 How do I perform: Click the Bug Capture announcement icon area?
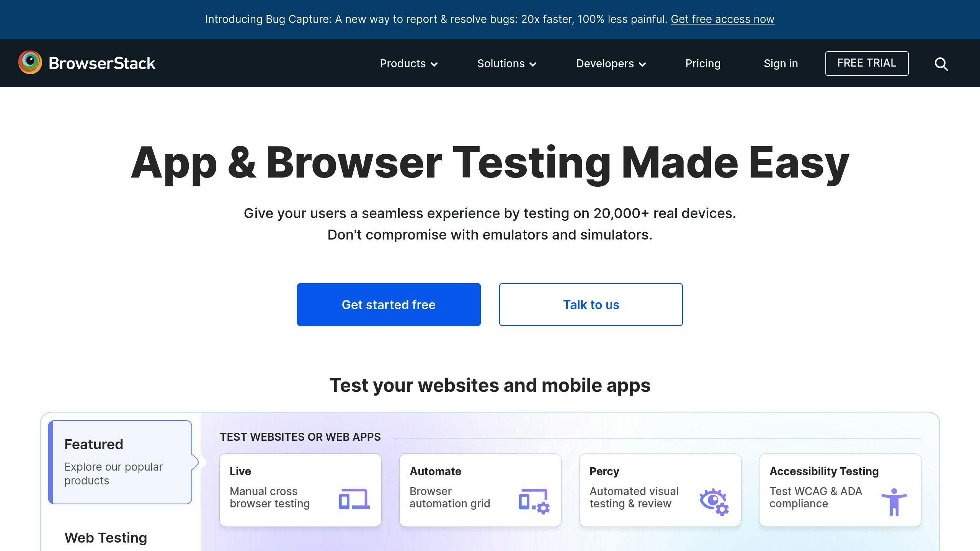490,19
